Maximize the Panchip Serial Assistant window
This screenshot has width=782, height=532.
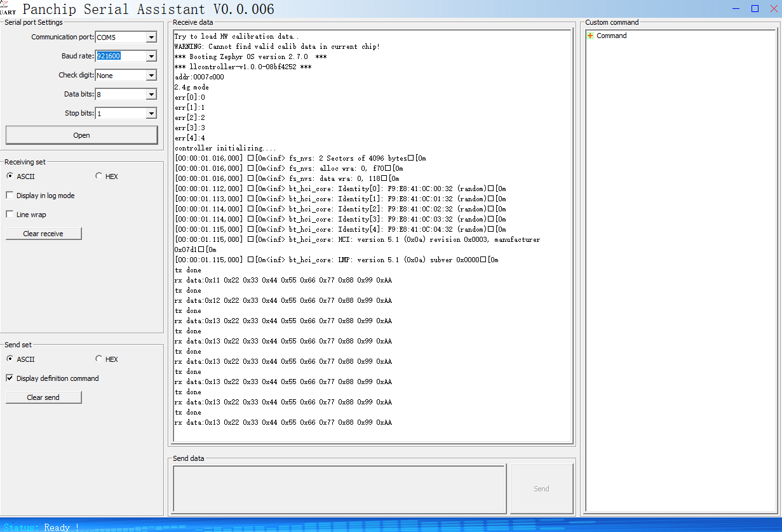click(755, 8)
